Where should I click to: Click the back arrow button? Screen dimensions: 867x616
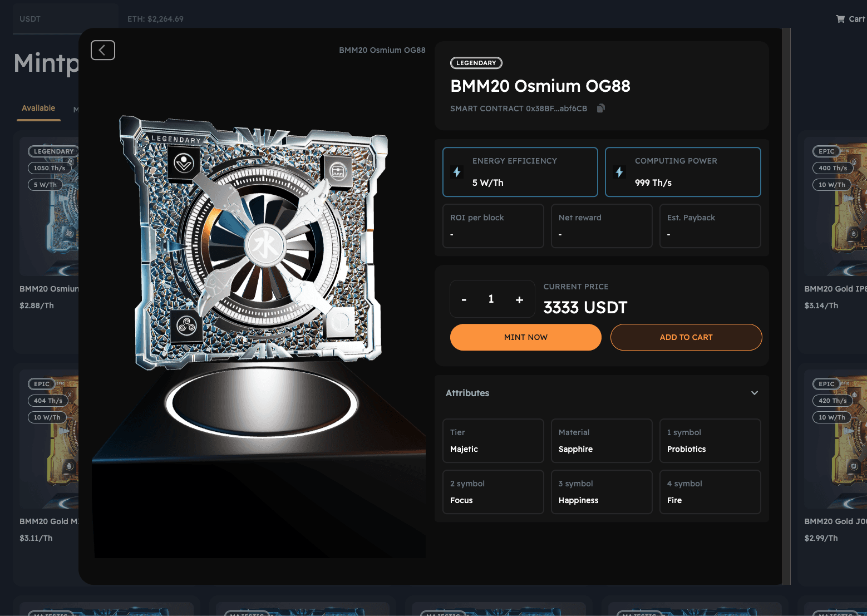103,50
